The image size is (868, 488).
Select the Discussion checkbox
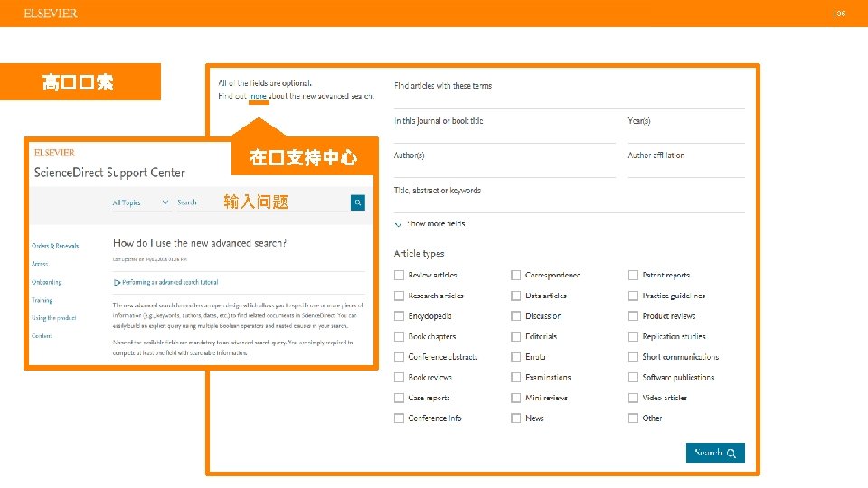click(x=516, y=316)
